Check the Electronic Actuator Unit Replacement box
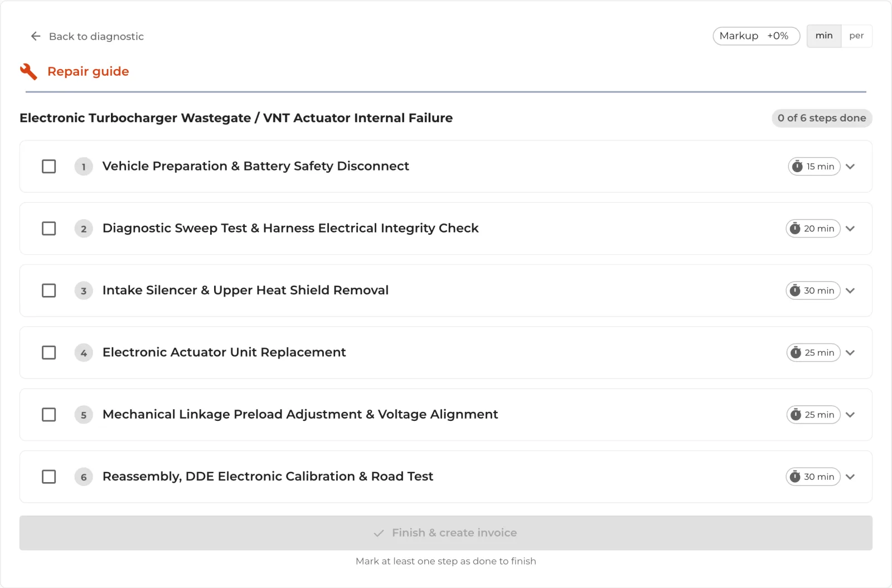This screenshot has height=588, width=892. (49, 353)
